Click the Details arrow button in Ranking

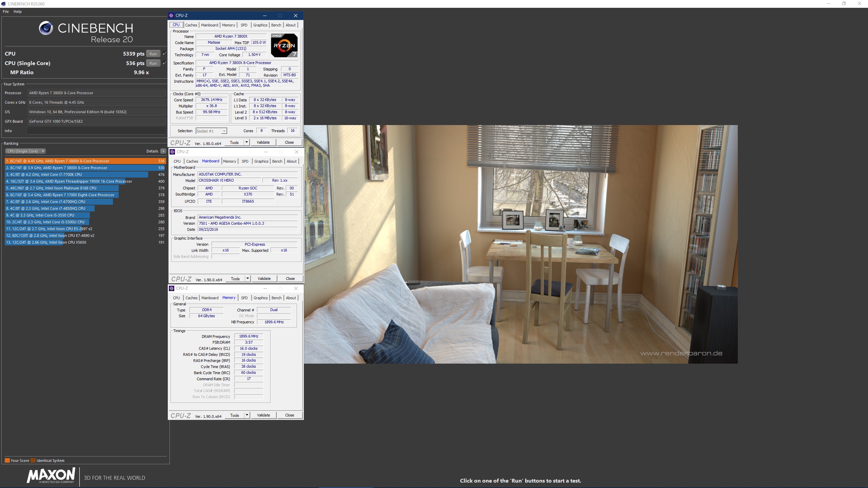163,151
